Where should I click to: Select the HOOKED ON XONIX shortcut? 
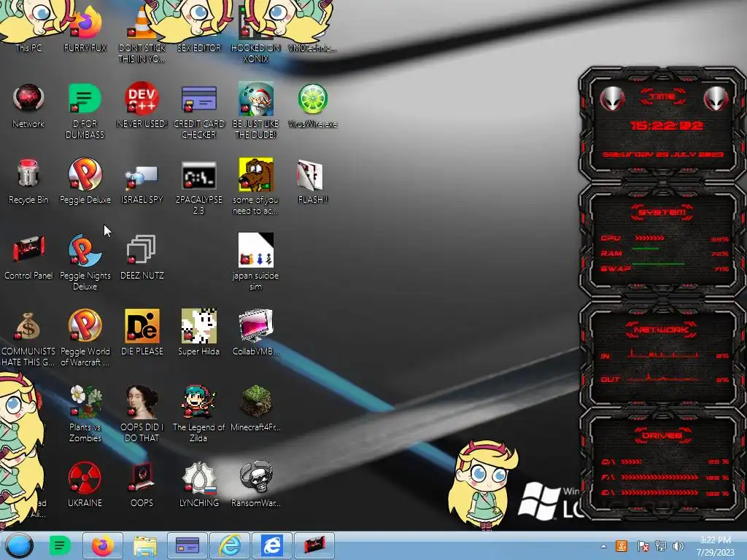(256, 34)
